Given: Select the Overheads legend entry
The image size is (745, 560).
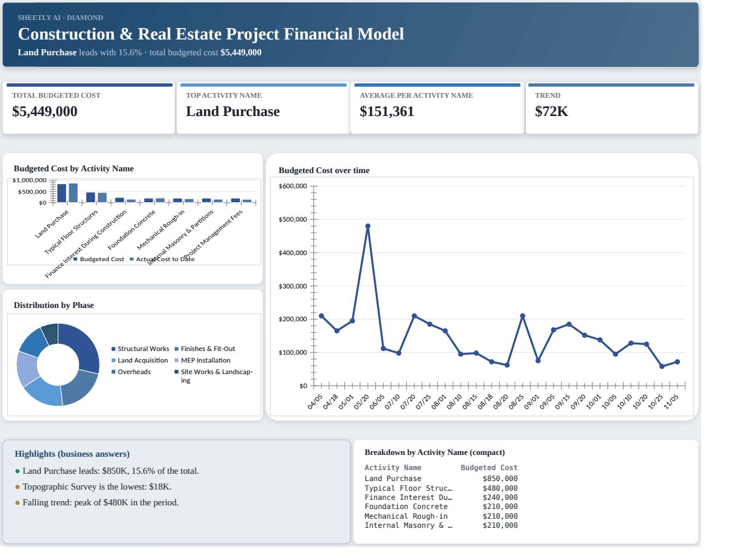Looking at the screenshot, I should coord(131,372).
